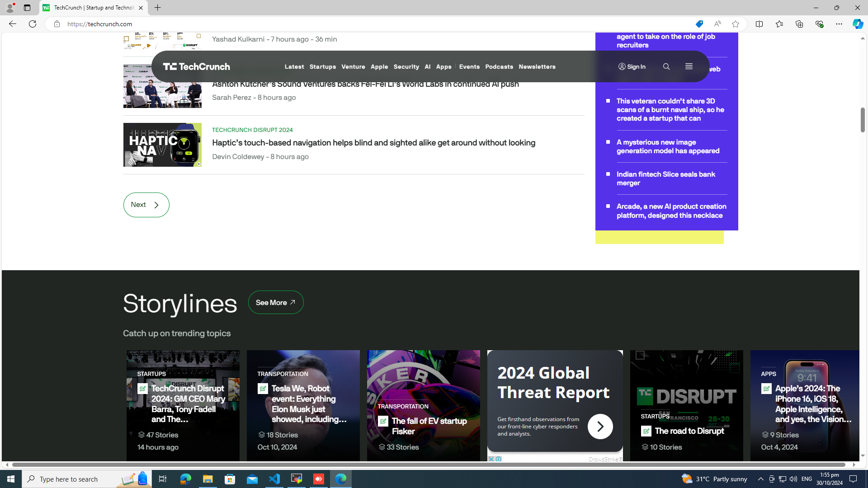Open Visual Studio Code from taskbar
Image resolution: width=868 pixels, height=488 pixels.
point(274,479)
